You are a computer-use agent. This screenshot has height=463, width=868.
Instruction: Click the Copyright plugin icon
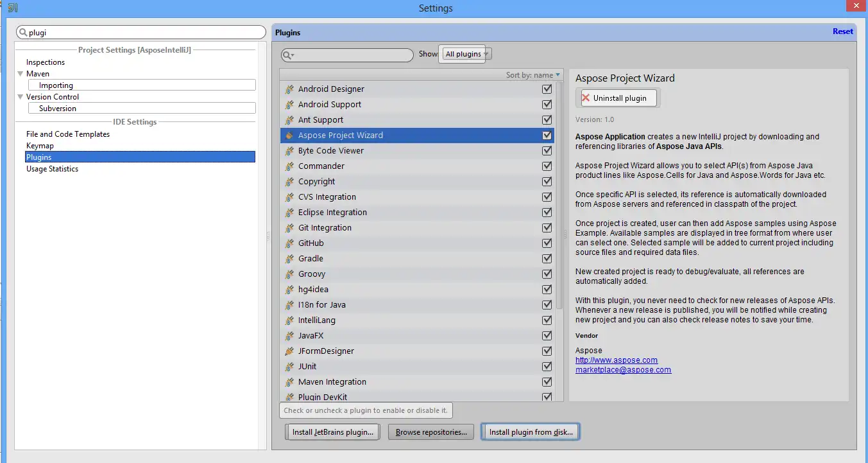[x=289, y=182]
